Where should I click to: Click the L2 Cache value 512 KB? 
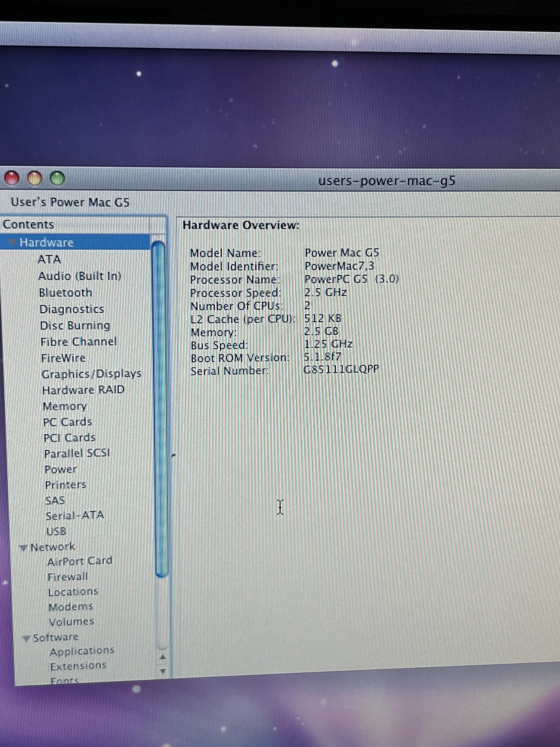(x=323, y=318)
